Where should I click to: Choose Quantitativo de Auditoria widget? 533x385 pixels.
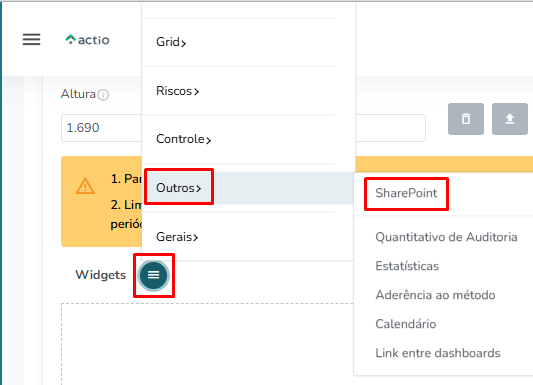pyautogui.click(x=444, y=237)
